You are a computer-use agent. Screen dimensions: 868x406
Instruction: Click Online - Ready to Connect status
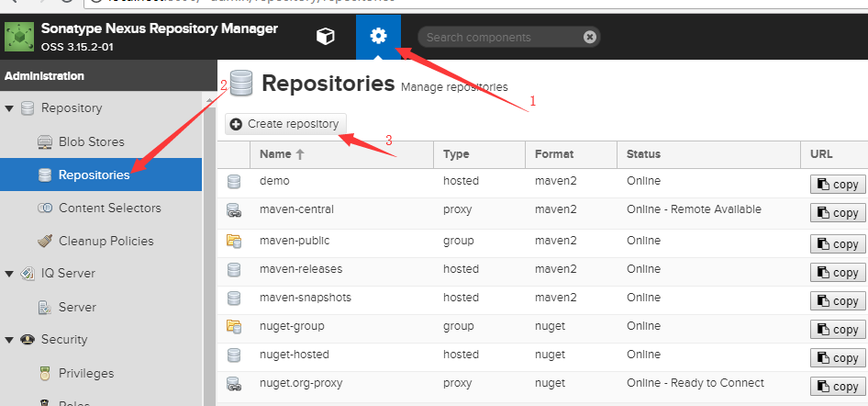[x=696, y=383]
